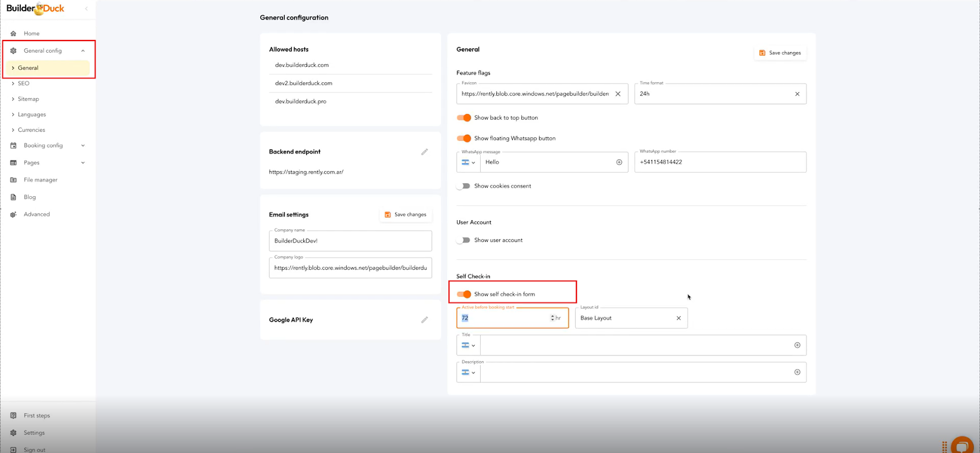Click the Google API Key edit pencil

pos(424,320)
